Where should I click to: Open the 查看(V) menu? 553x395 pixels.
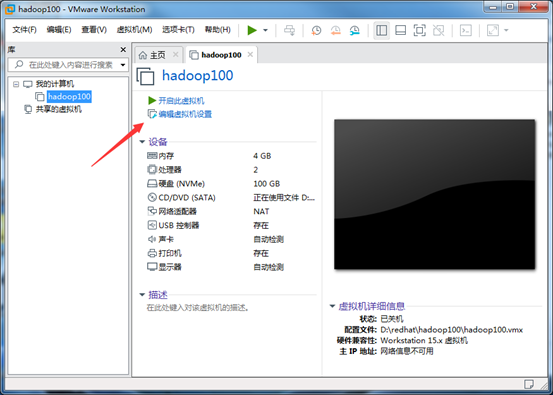pyautogui.click(x=94, y=30)
